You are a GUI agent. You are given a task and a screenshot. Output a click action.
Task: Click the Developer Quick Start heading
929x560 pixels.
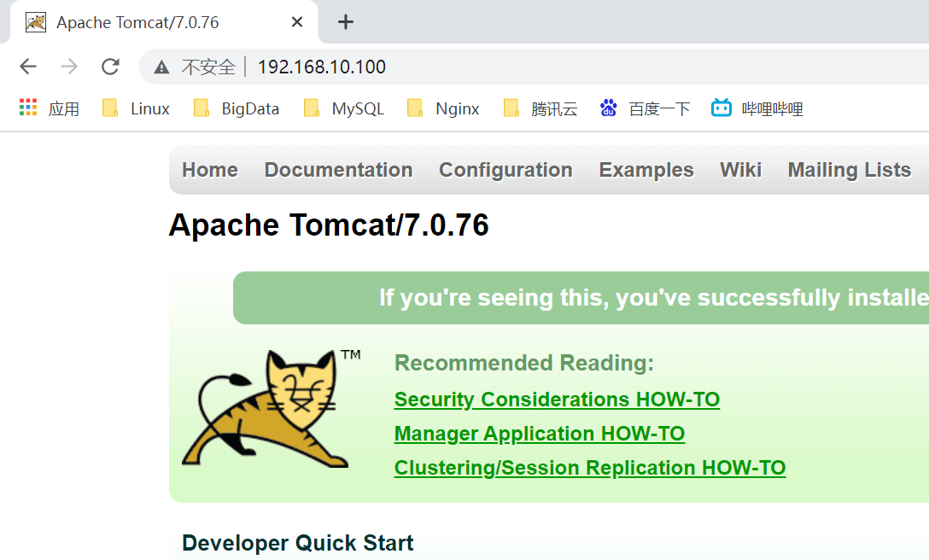click(297, 543)
